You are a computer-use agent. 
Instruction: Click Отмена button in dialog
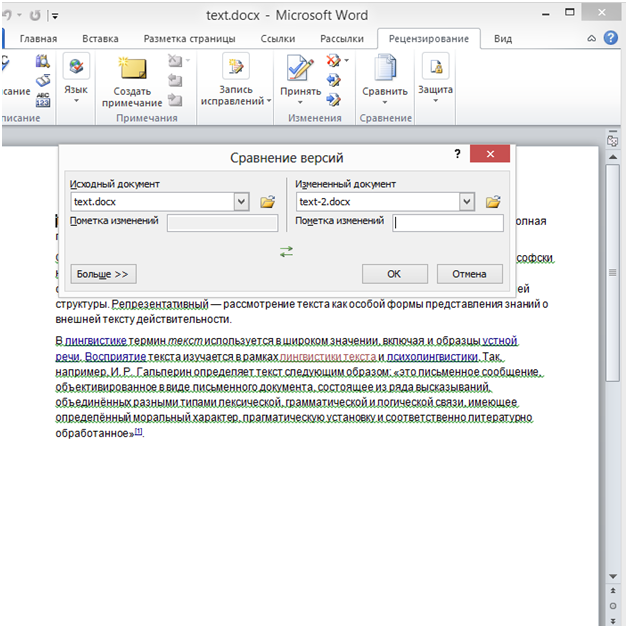[469, 274]
